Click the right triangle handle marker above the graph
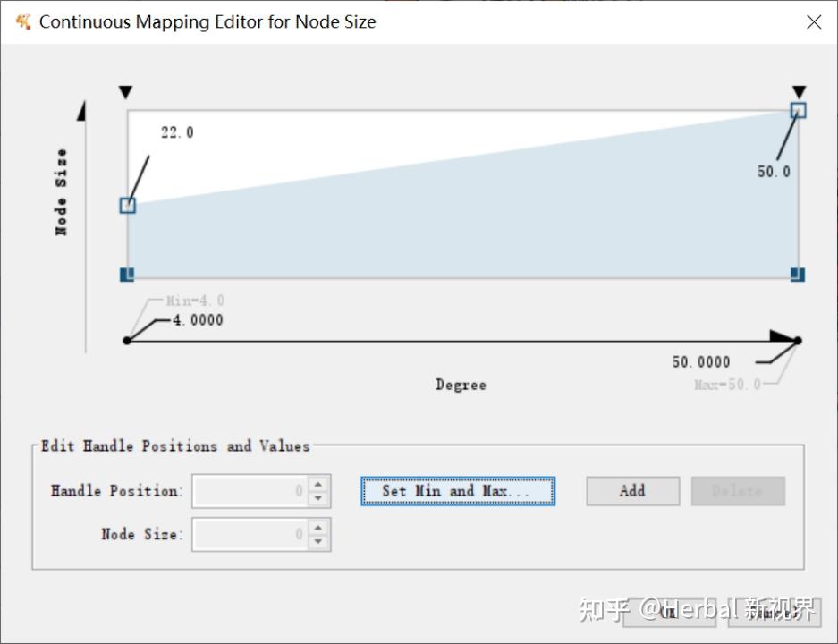Viewport: 838px width, 644px height. pyautogui.click(x=799, y=92)
